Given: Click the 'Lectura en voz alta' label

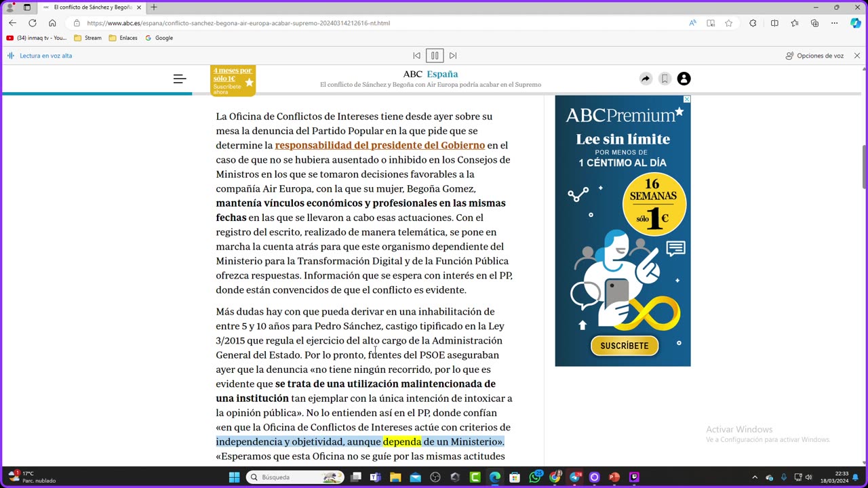Looking at the screenshot, I should 45,56.
